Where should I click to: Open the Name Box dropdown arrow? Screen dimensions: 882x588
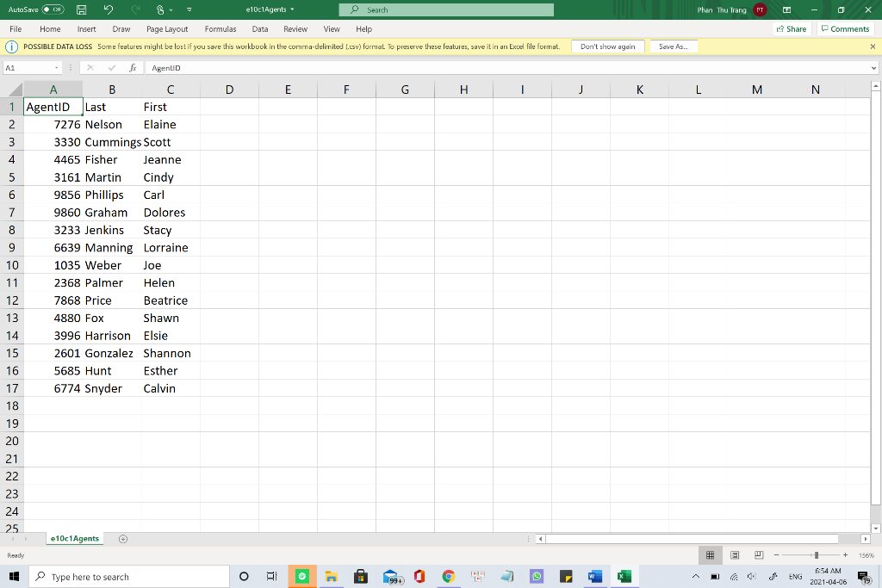tap(56, 68)
